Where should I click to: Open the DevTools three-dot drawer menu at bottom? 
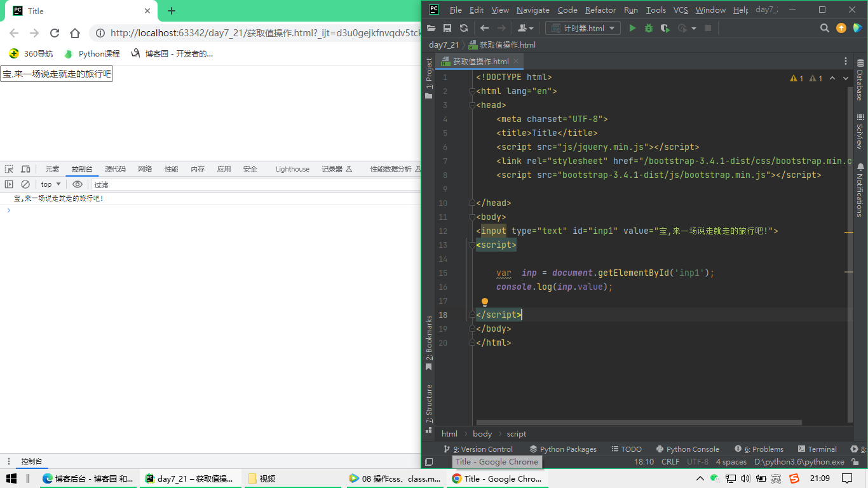(x=8, y=461)
